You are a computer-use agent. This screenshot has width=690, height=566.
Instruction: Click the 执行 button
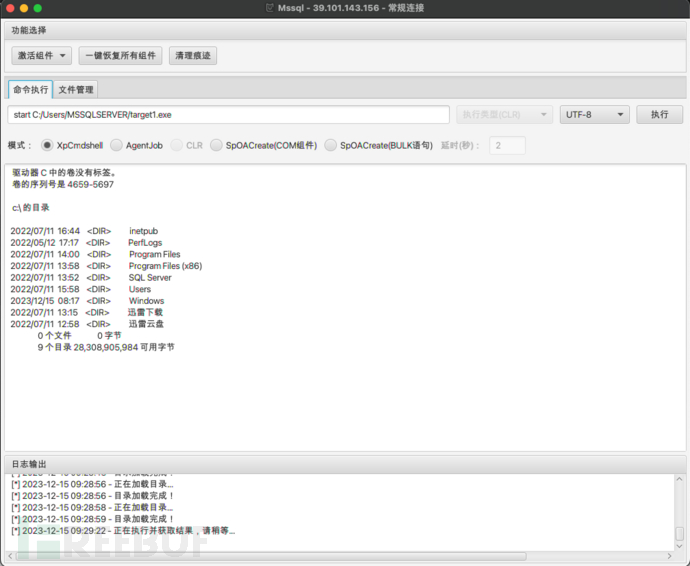[x=659, y=115]
